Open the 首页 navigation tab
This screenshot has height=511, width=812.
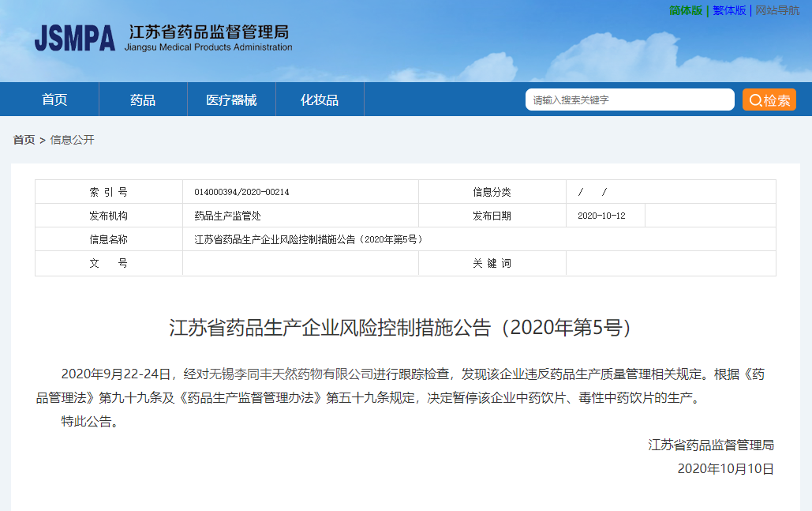pos(54,100)
